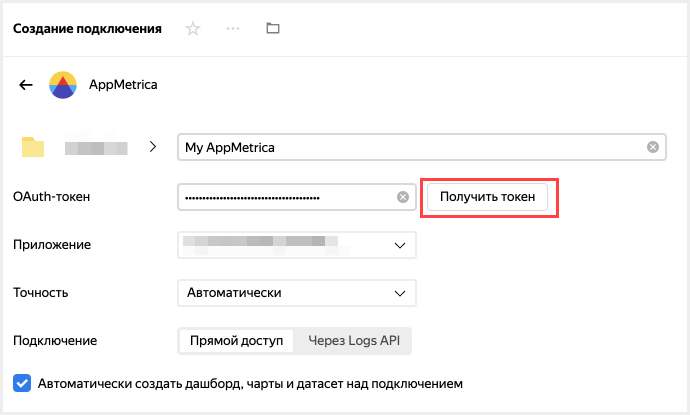This screenshot has width=690, height=415.
Task: Toggle auto-create dashboard checkbox
Action: [x=22, y=382]
